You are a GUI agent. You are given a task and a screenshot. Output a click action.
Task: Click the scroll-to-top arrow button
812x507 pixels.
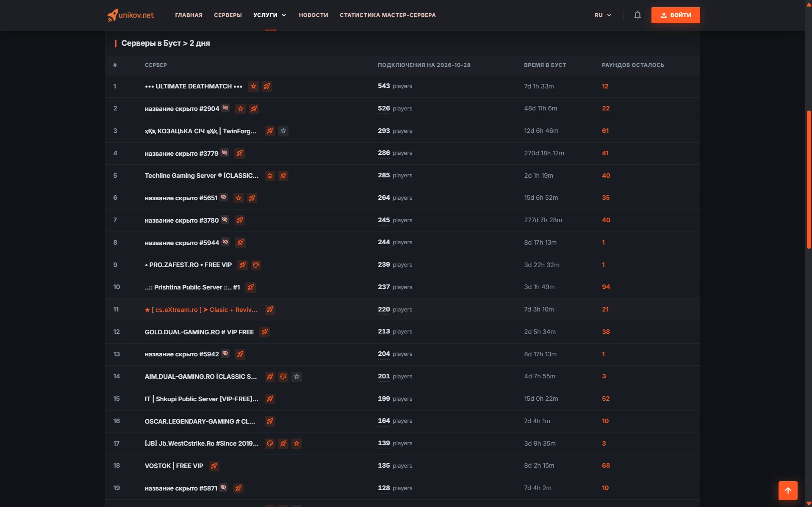pos(788,490)
